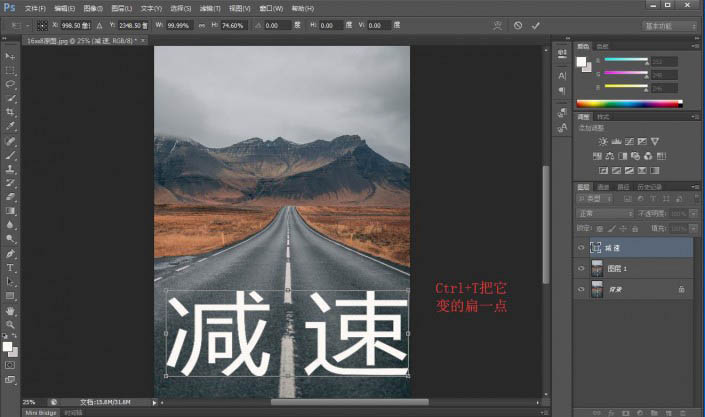Click the H height percentage field
The height and width of the screenshot is (417, 705).
click(233, 26)
